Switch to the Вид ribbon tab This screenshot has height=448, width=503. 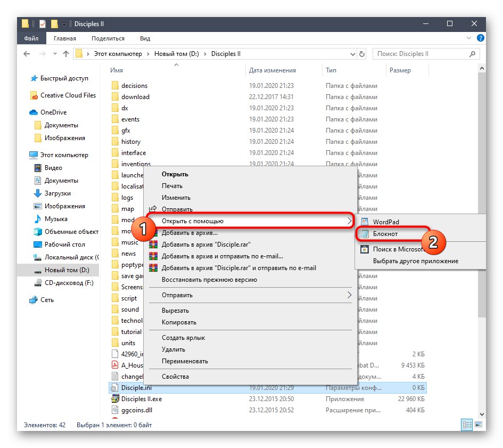tap(145, 38)
